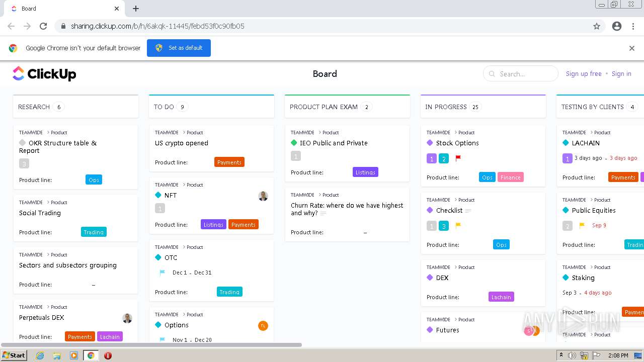Click the Search input field
This screenshot has width=644, height=362.
click(x=521, y=74)
